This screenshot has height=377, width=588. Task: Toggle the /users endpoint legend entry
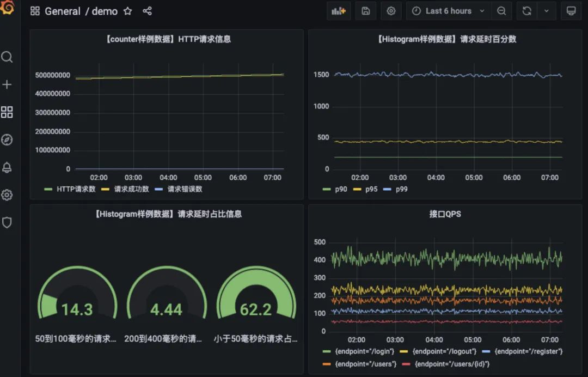pyautogui.click(x=365, y=364)
